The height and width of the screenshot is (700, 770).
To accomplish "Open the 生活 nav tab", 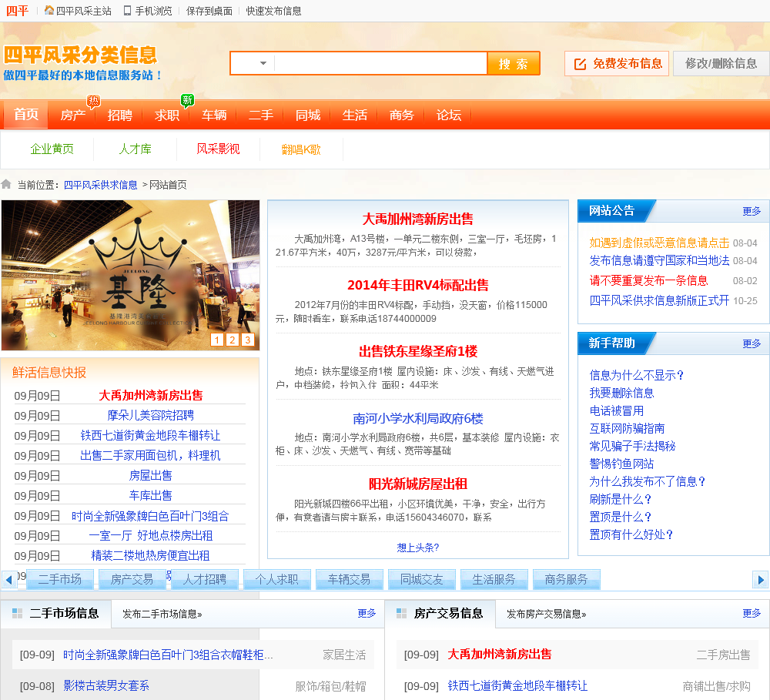I will tap(354, 115).
